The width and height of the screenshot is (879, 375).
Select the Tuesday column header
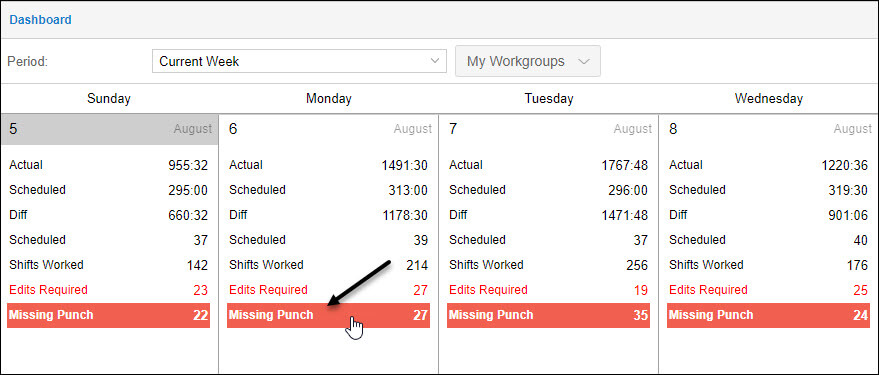[x=549, y=99]
